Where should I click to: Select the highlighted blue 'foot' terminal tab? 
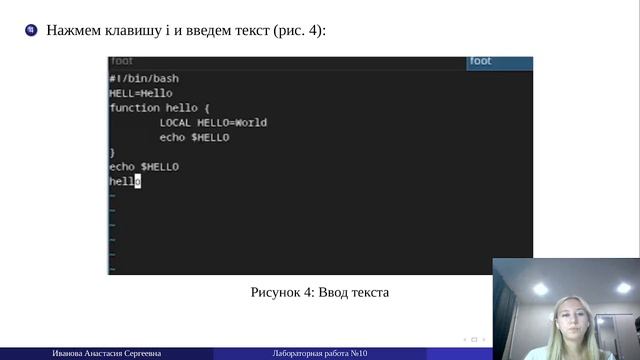500,63
